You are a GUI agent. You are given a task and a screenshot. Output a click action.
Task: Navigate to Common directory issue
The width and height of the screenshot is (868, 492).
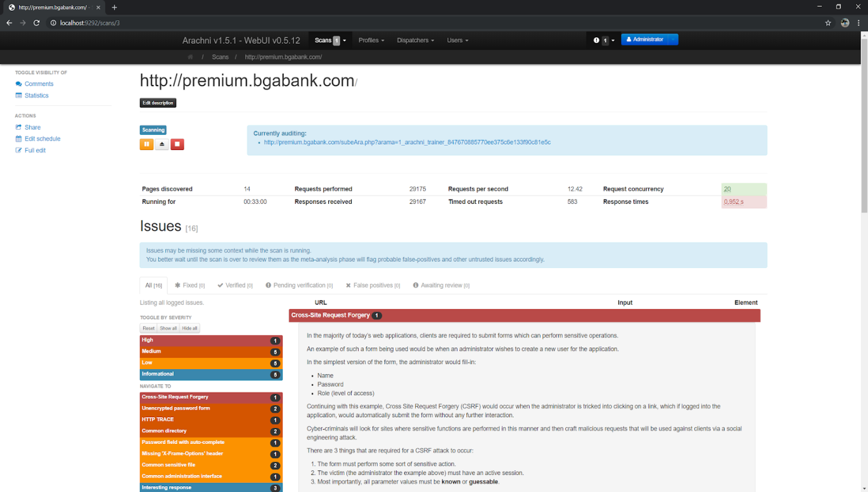pos(211,432)
